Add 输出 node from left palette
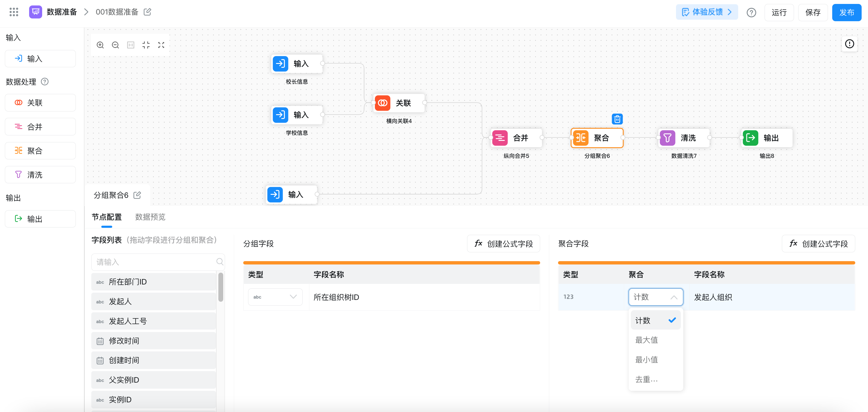Viewport: 868px width, 412px height. (x=40, y=219)
